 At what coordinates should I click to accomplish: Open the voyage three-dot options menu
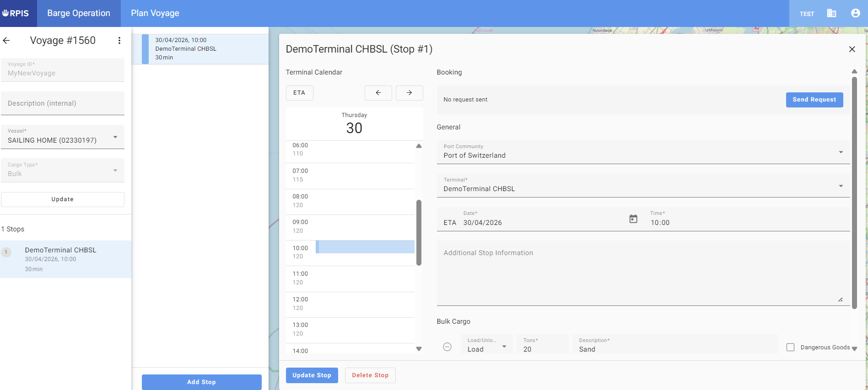[x=119, y=41]
